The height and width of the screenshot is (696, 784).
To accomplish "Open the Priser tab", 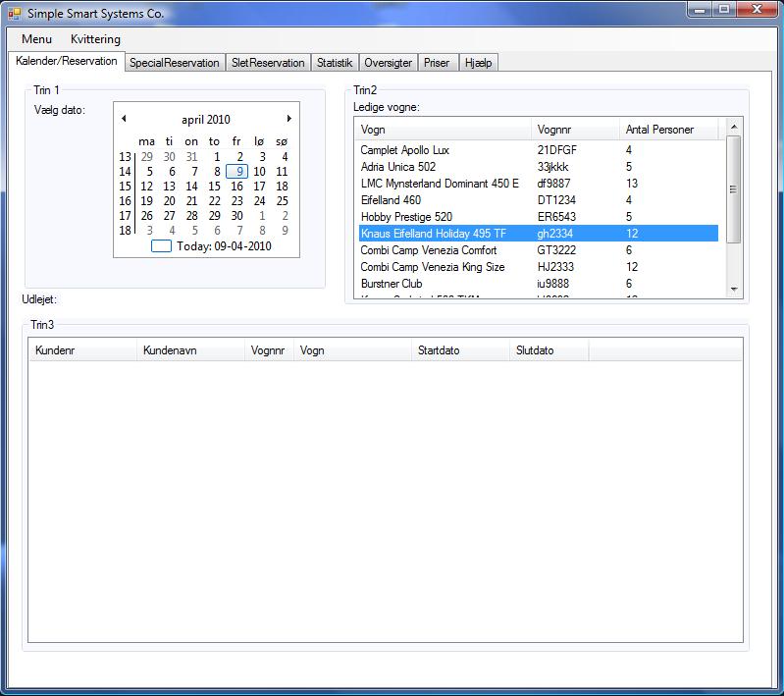I will coord(436,63).
